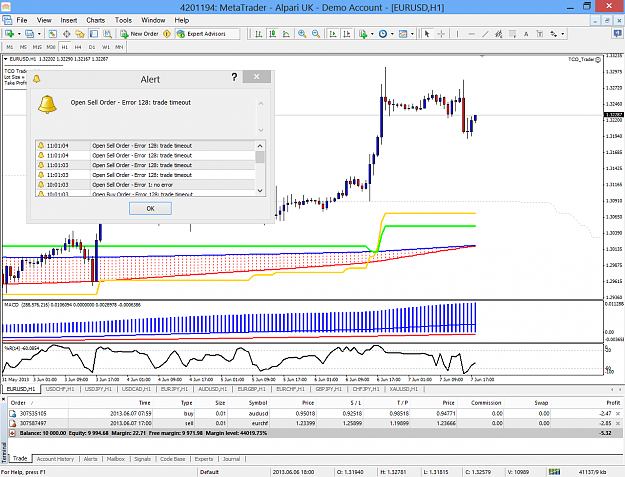Toggle the Terminal panel icon
625x477 pixels.
[x=94, y=34]
